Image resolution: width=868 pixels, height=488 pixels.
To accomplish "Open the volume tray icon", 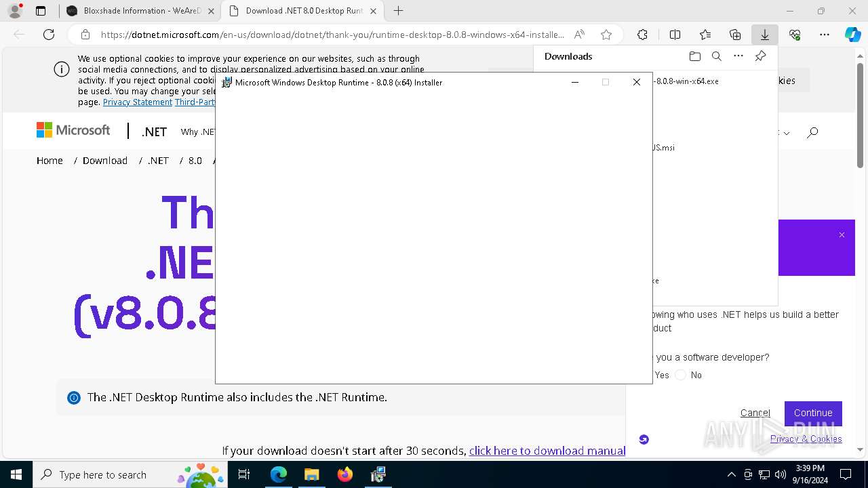I will (x=781, y=474).
